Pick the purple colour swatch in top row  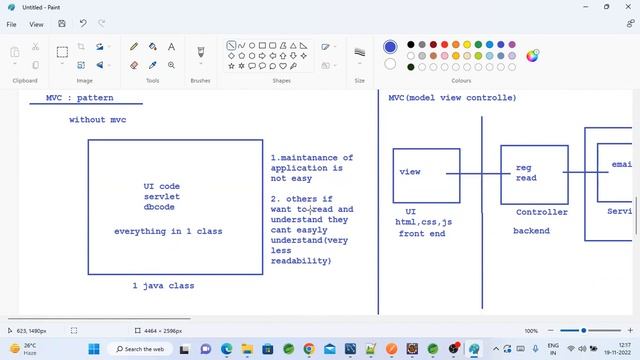(x=512, y=44)
